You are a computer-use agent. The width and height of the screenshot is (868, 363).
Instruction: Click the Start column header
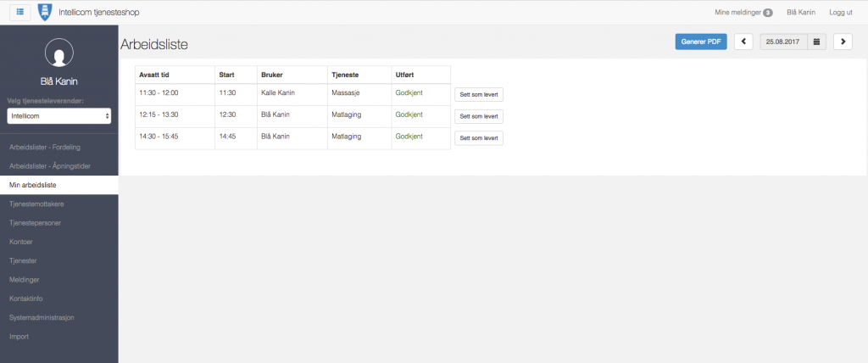click(x=236, y=75)
